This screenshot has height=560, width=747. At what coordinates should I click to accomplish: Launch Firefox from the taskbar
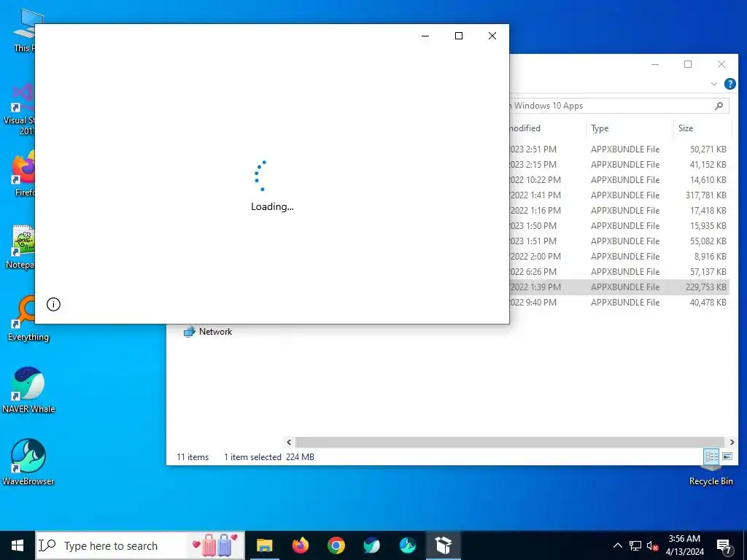(300, 545)
